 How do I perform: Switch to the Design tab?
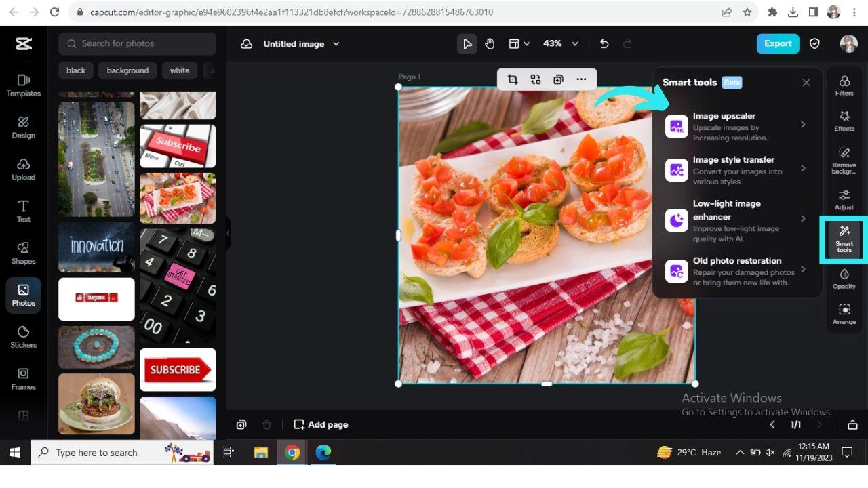pos(23,127)
